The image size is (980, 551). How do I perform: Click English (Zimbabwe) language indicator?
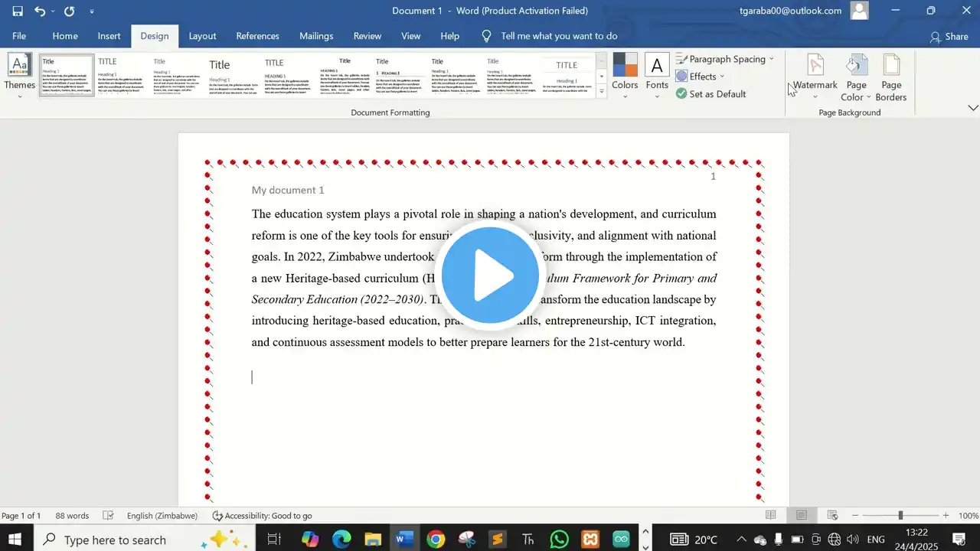(162, 516)
